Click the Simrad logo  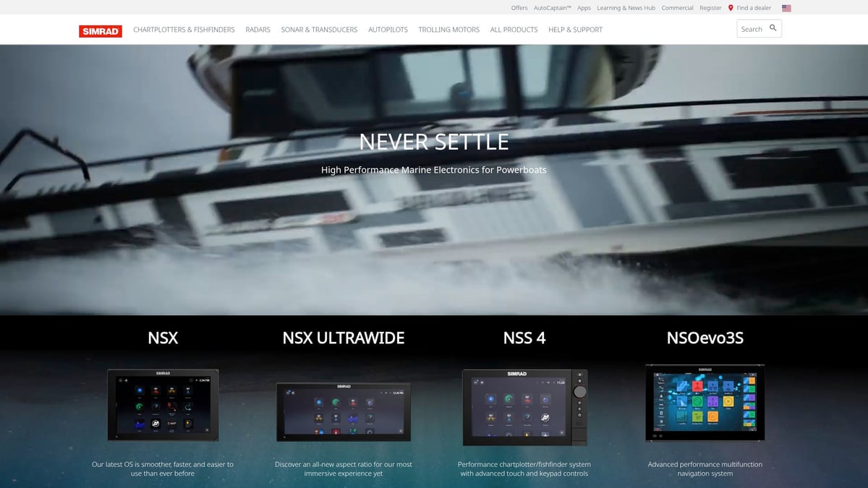101,30
